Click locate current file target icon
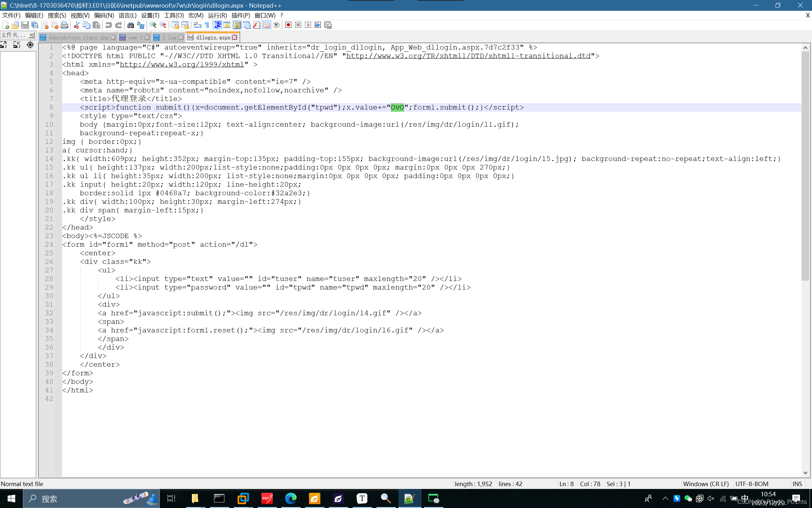Viewport: 812px width, 508px height. (x=30, y=45)
